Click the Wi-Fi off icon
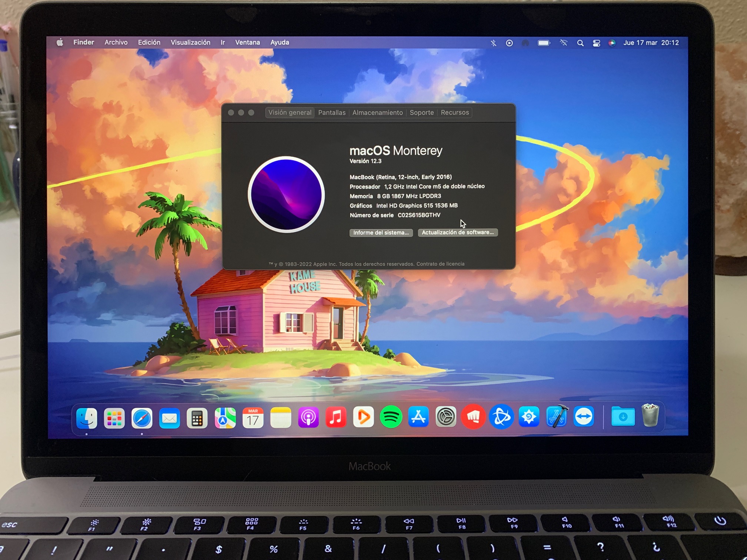 563,43
